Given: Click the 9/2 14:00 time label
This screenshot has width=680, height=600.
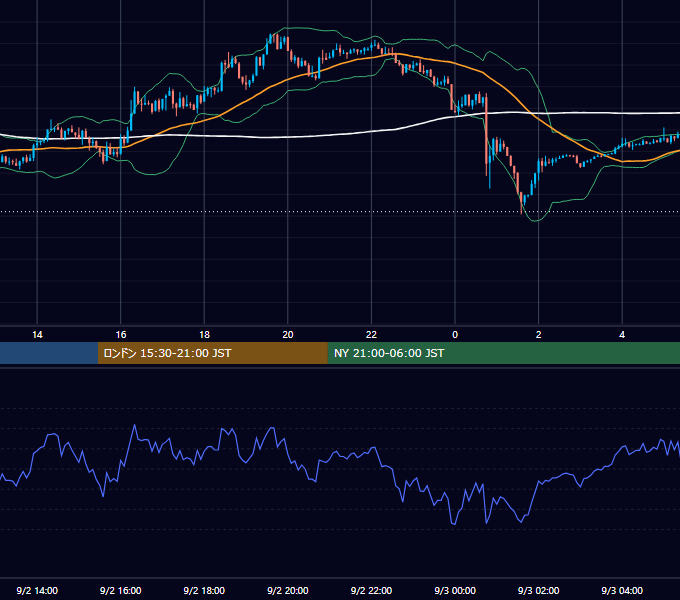Looking at the screenshot, I should click(x=37, y=590).
